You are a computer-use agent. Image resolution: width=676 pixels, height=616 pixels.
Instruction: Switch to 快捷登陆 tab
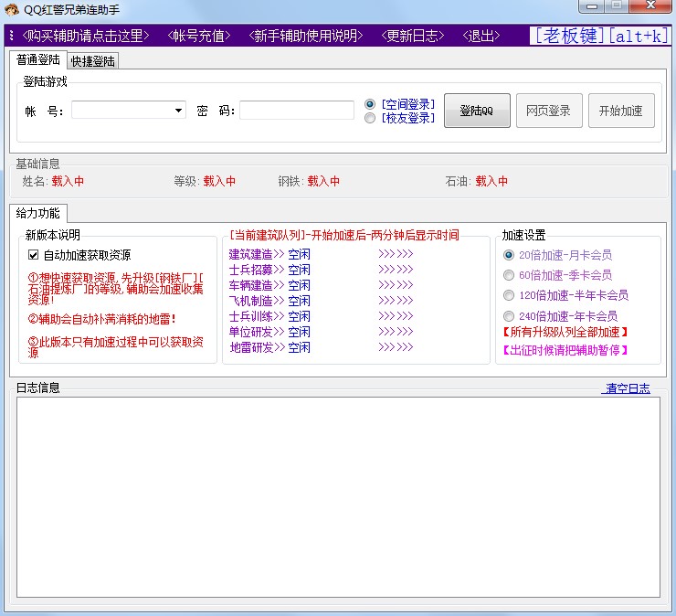pyautogui.click(x=94, y=61)
